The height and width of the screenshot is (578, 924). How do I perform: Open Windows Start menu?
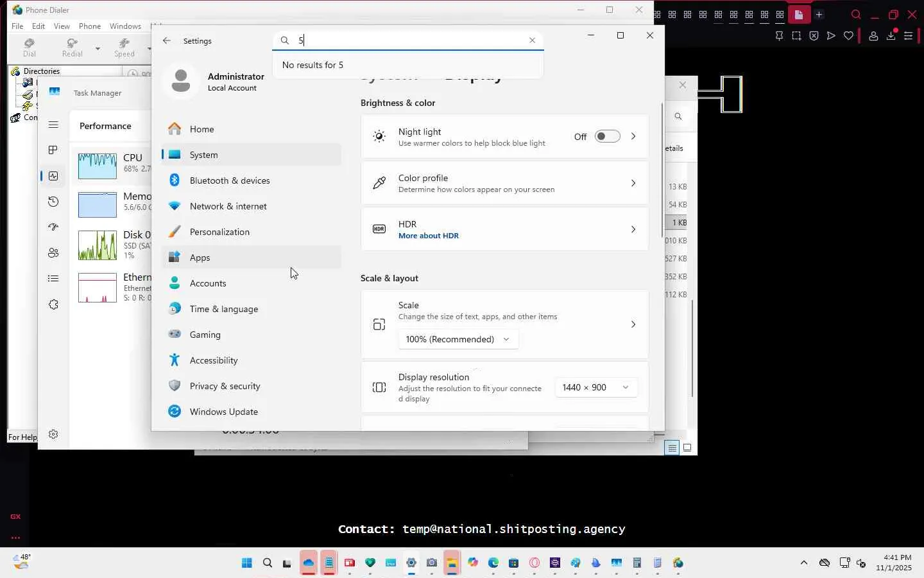(247, 563)
